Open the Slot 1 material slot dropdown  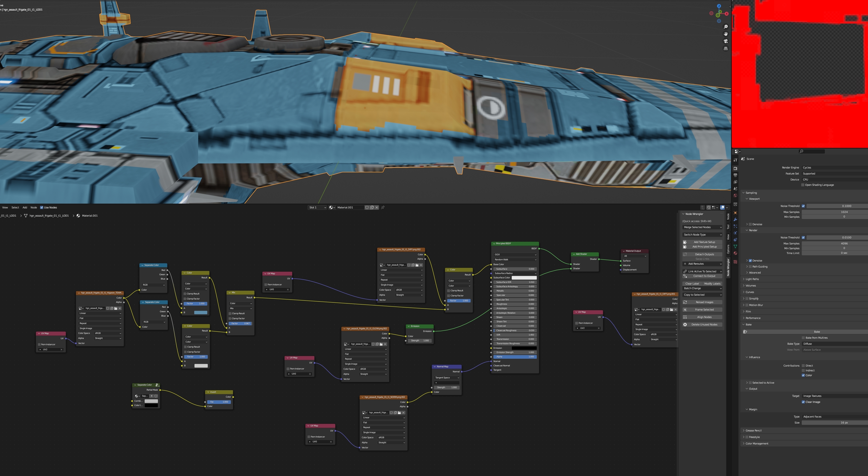[317, 207]
